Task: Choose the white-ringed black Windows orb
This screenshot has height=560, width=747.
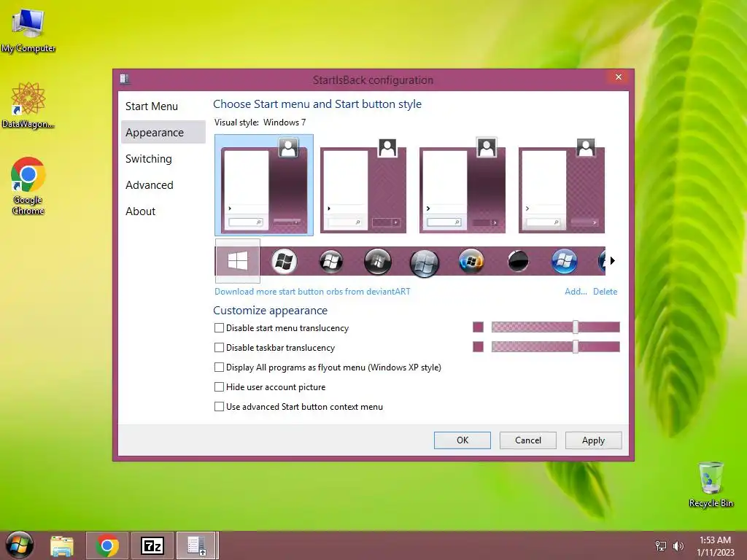Action: pyautogui.click(x=284, y=262)
